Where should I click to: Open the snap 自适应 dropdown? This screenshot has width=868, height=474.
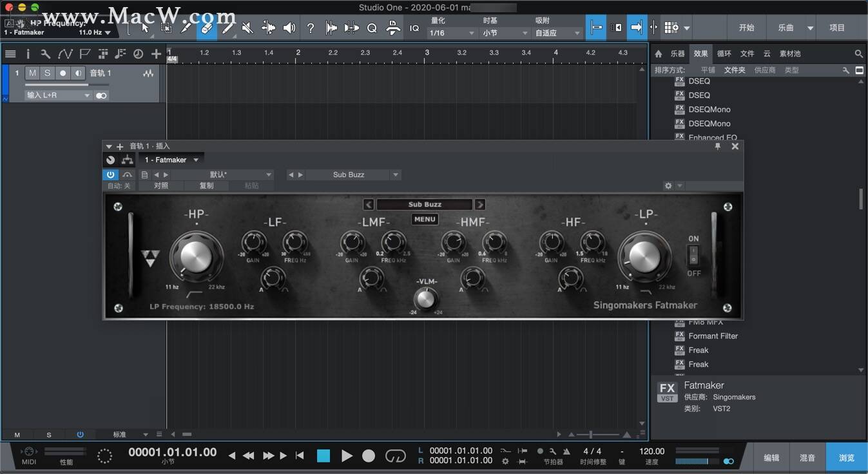coord(558,33)
